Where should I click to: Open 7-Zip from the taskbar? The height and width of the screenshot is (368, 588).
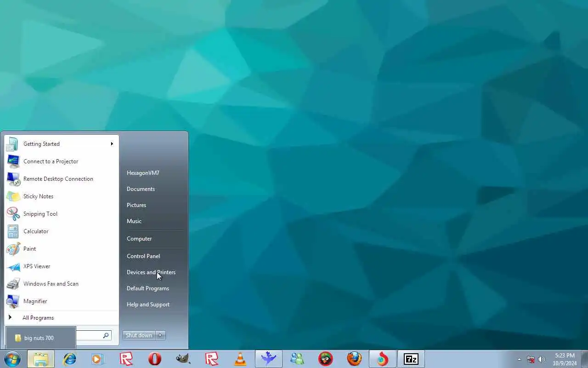pyautogui.click(x=411, y=359)
